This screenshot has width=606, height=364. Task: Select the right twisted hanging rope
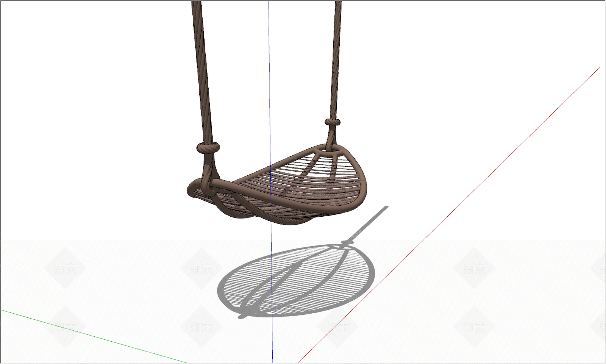click(336, 61)
